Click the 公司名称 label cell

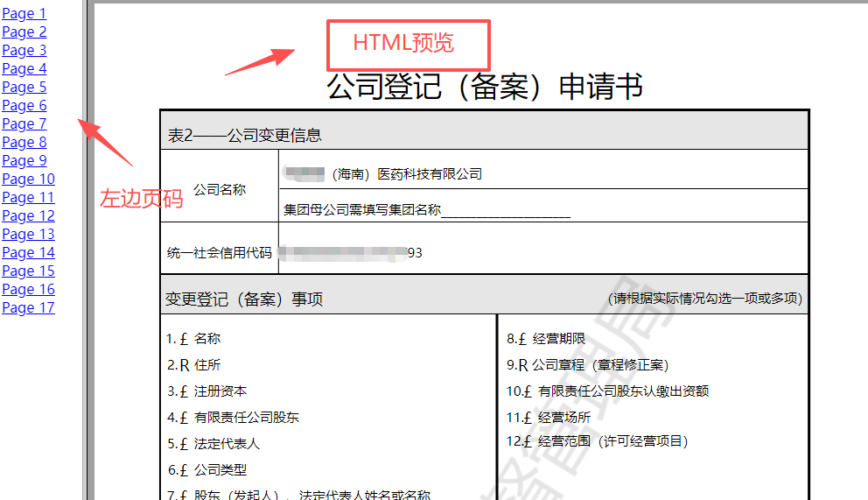coord(220,190)
